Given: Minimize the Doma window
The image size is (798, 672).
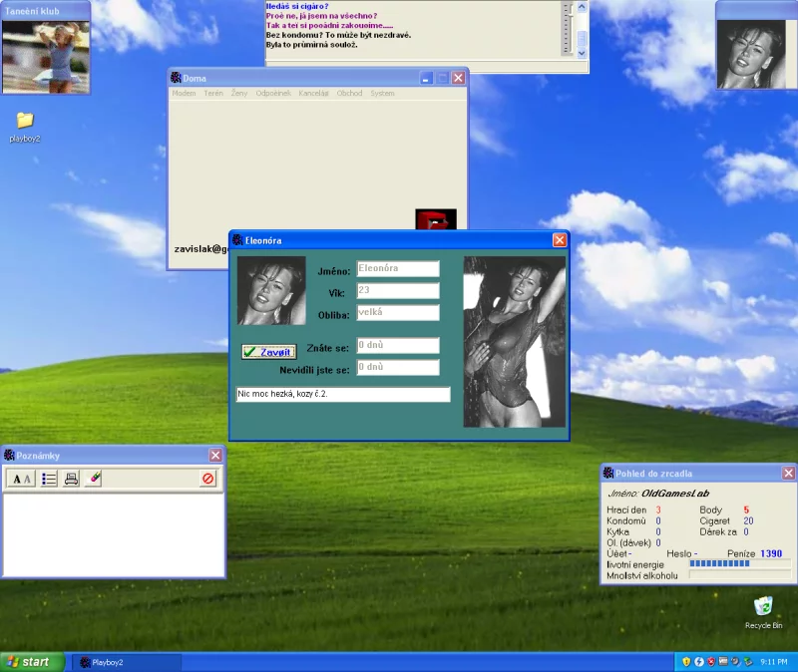Looking at the screenshot, I should 427,78.
